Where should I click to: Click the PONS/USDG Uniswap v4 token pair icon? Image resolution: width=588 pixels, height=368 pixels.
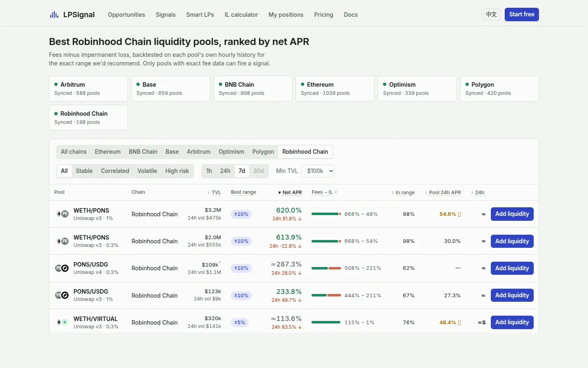[62, 268]
